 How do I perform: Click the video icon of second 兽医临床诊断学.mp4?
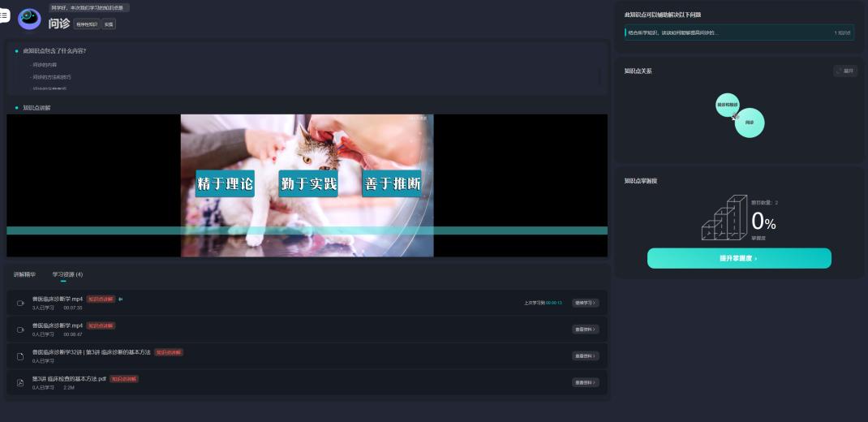click(x=20, y=329)
